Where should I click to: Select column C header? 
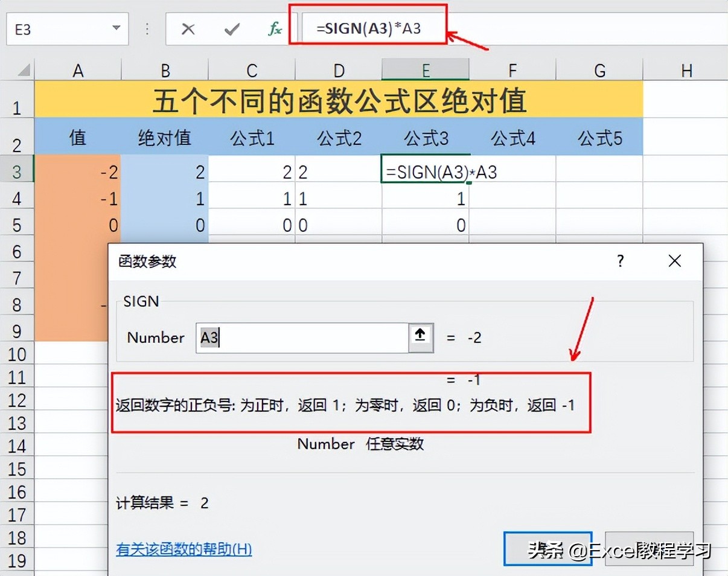tap(252, 71)
